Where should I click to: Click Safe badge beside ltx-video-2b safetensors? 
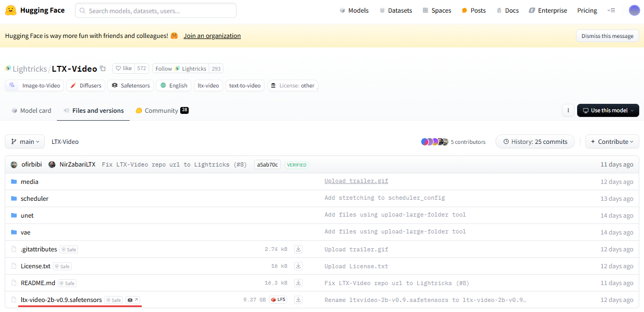(113, 300)
